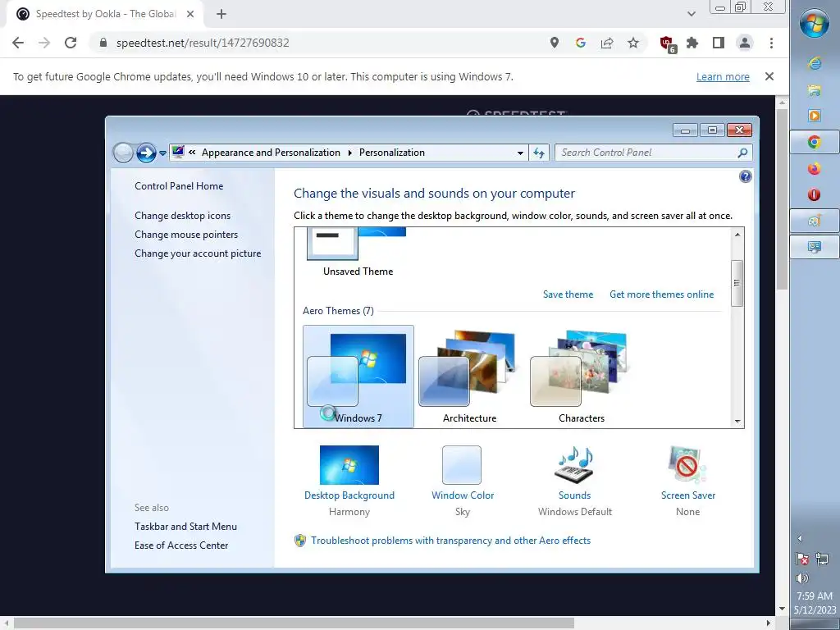This screenshot has width=840, height=630.
Task: Toggle Chrome side panel icon
Action: pyautogui.click(x=719, y=43)
